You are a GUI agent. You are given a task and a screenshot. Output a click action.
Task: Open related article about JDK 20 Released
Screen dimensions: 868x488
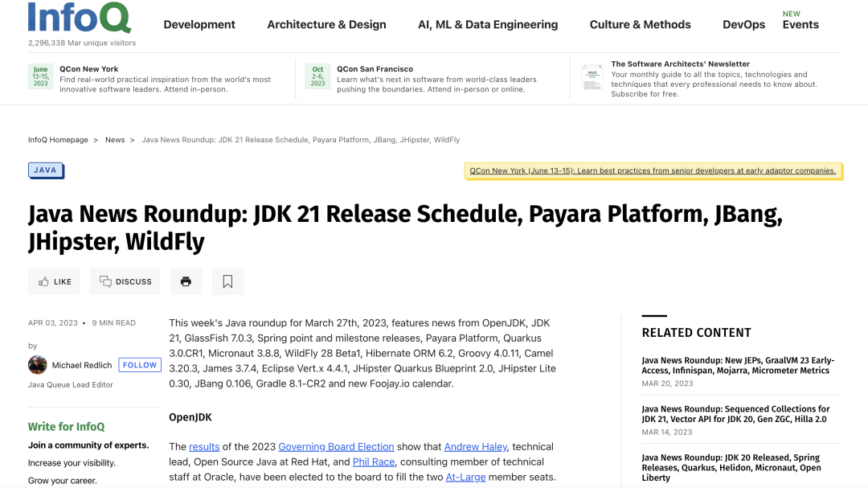coord(731,468)
